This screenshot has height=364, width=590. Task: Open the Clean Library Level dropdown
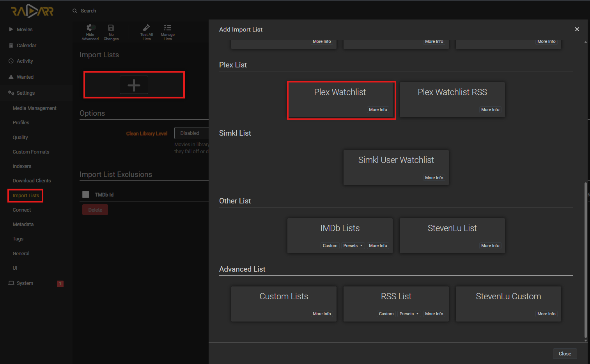[191, 133]
